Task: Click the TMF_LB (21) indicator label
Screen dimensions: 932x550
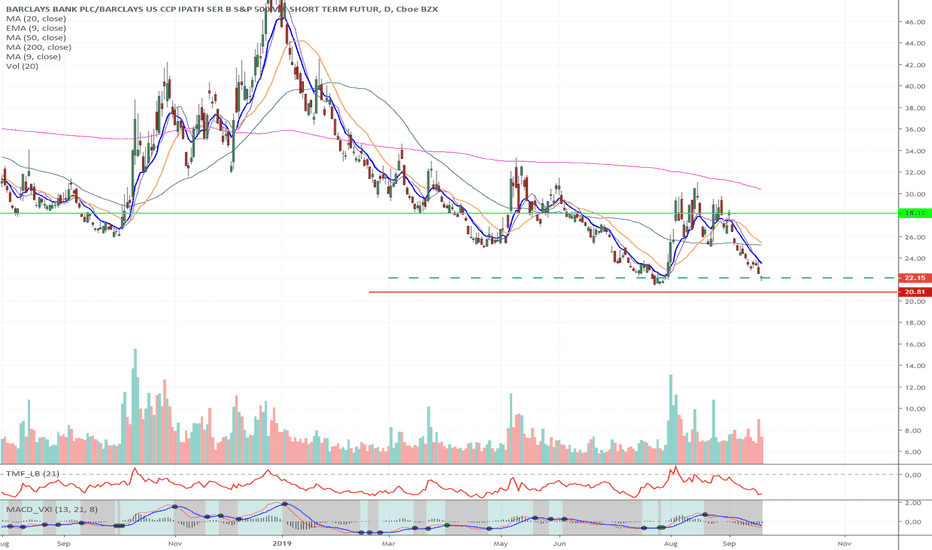Action: coord(32,473)
